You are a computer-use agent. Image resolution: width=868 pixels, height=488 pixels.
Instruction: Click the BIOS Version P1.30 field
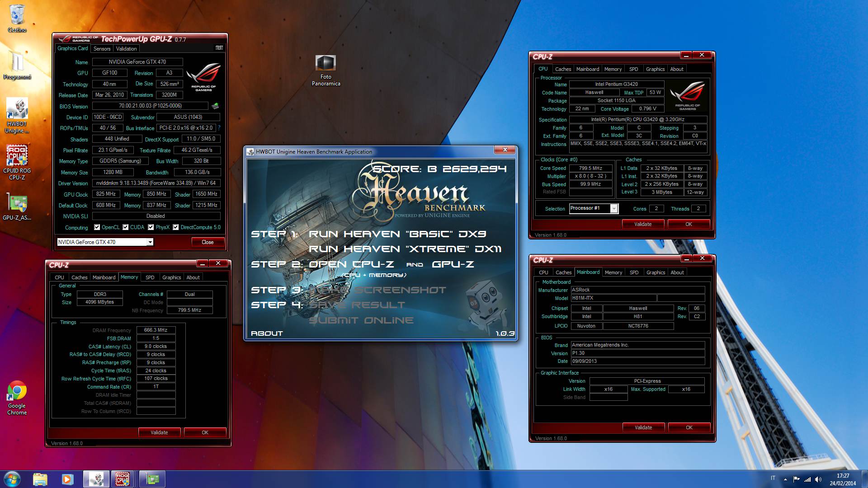(x=637, y=353)
